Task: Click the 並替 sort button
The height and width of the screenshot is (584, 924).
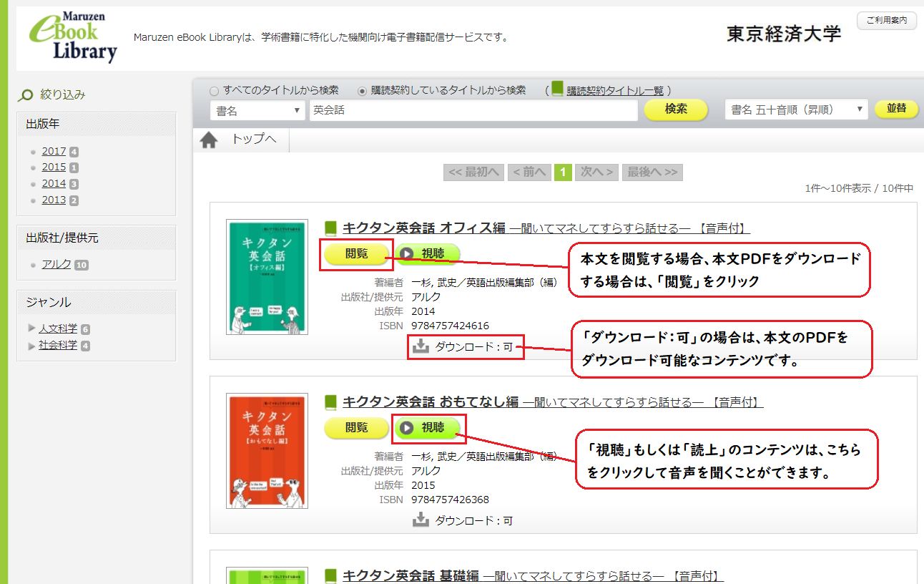Action: (896, 109)
